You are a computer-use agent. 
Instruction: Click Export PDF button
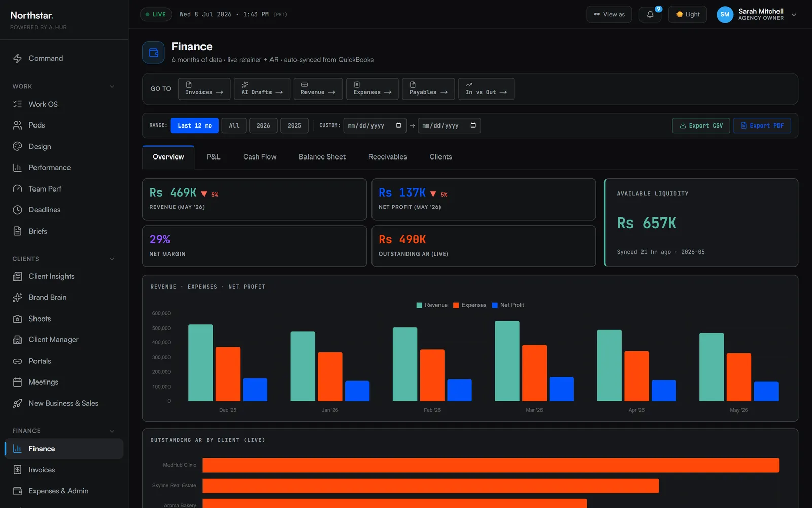(x=762, y=125)
